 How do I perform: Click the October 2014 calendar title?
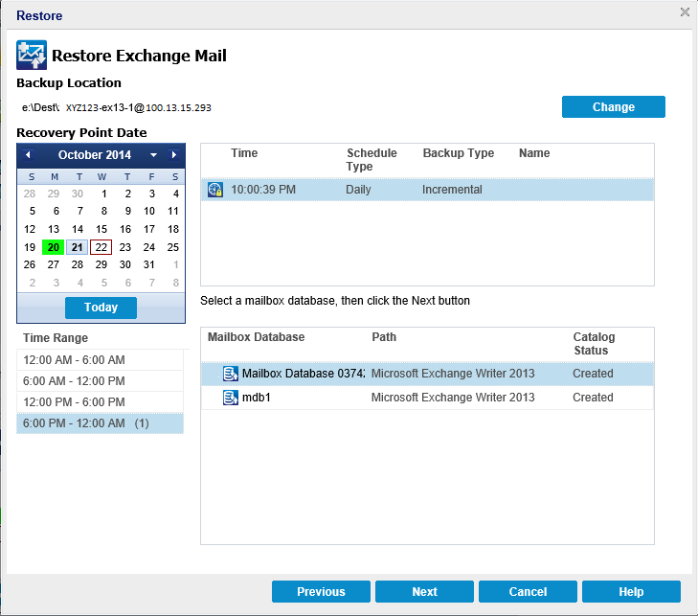point(94,155)
